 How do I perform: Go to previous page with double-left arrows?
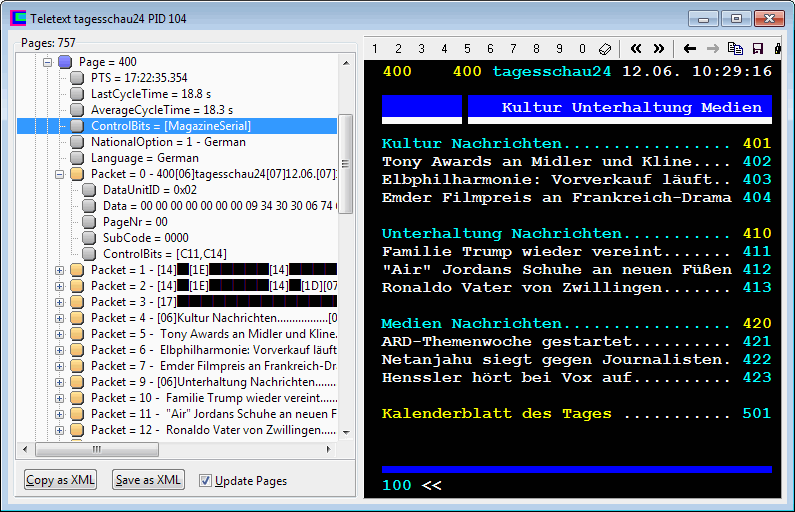coord(635,48)
